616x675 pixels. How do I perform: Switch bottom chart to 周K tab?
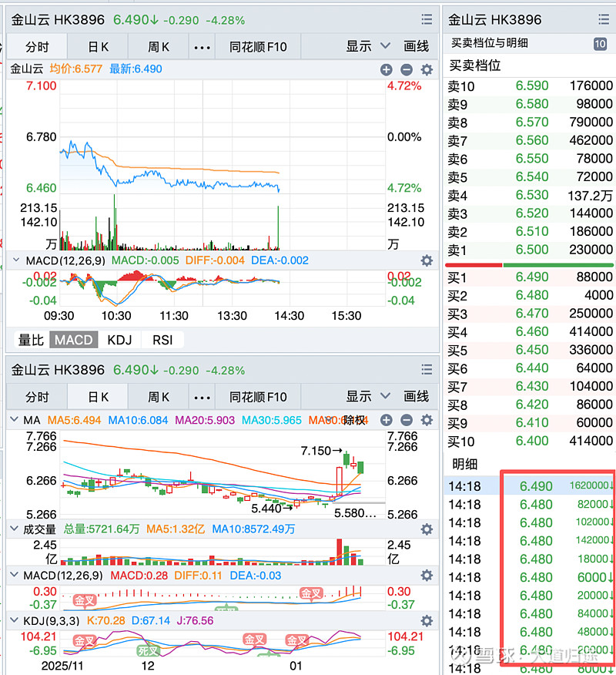[159, 397]
